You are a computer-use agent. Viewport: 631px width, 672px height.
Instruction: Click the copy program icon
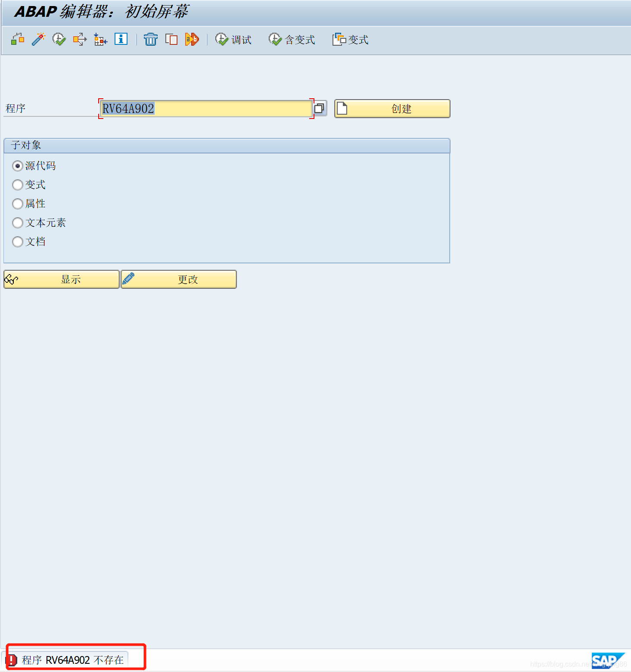coord(171,39)
